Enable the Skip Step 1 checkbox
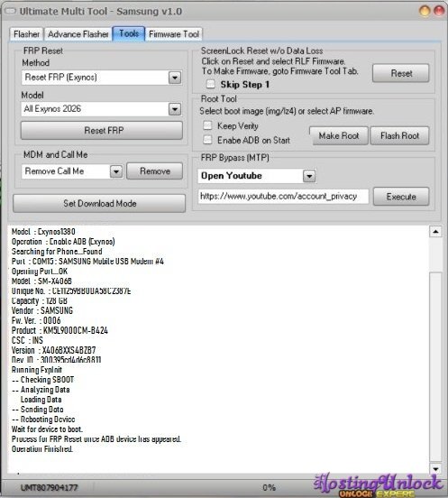Image resolution: width=448 pixels, height=498 pixels. point(210,84)
